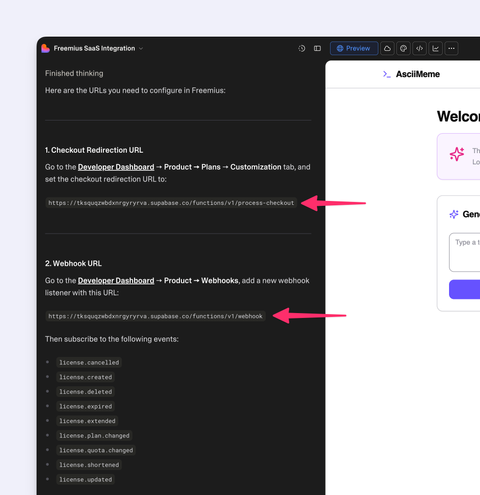
Task: Click the license.expired event tag
Action: [86, 406]
